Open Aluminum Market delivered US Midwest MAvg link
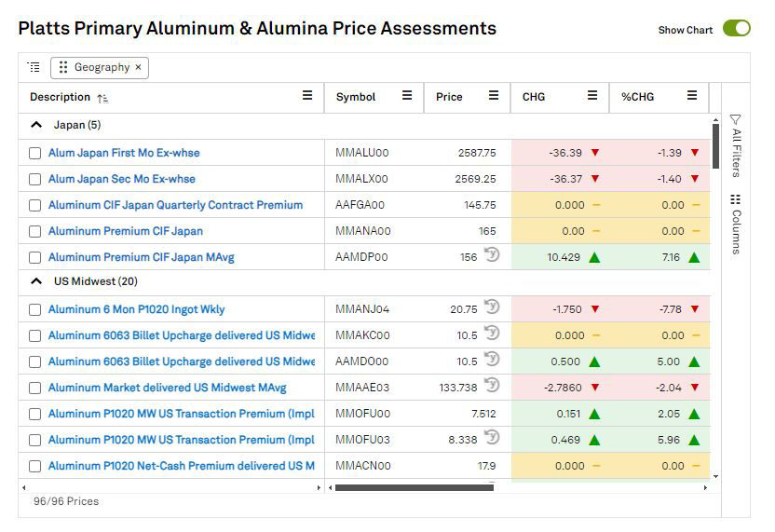 tap(167, 388)
